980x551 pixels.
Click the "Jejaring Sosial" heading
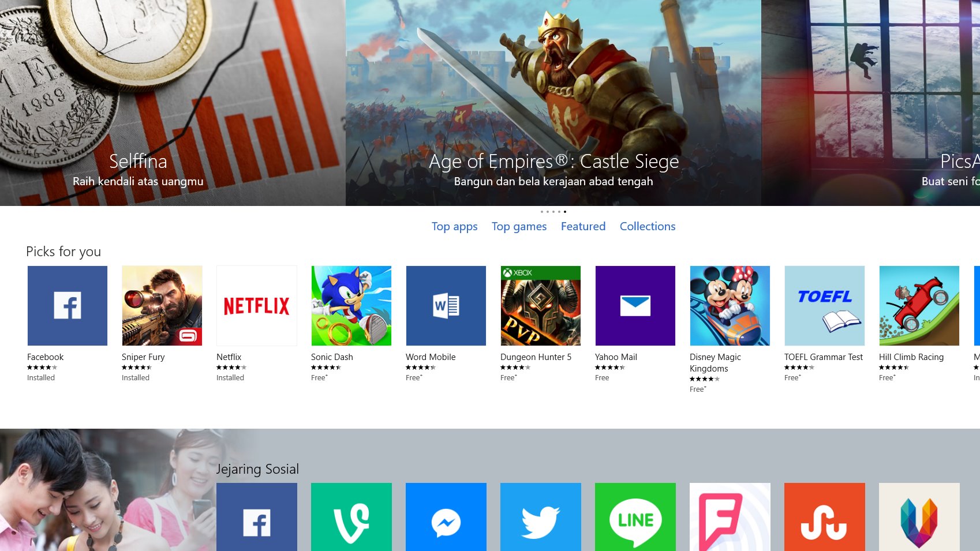click(x=257, y=469)
